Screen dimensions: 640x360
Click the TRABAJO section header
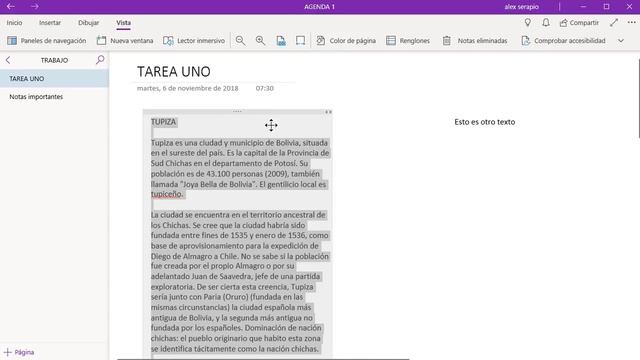[x=54, y=60]
